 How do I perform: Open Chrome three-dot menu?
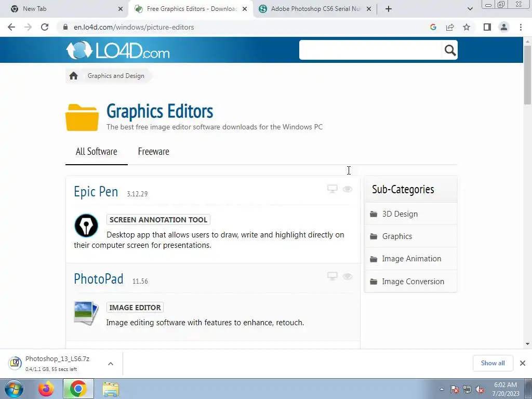point(521,27)
